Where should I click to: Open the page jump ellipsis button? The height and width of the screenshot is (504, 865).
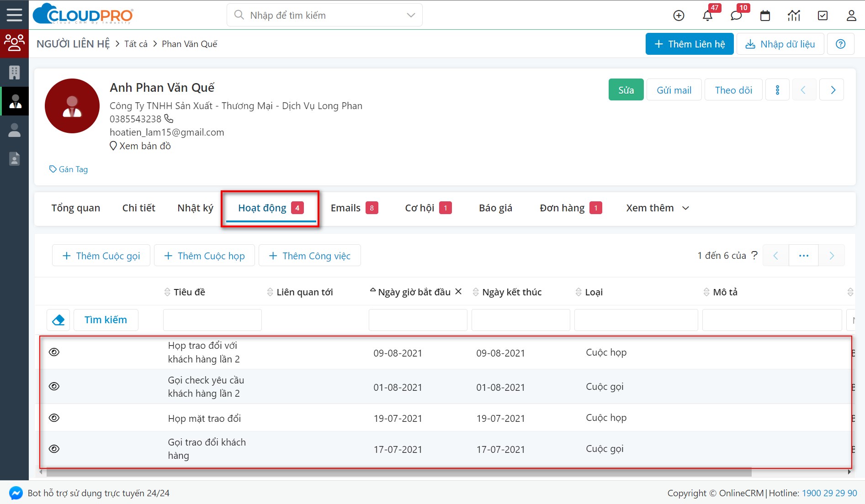(804, 256)
